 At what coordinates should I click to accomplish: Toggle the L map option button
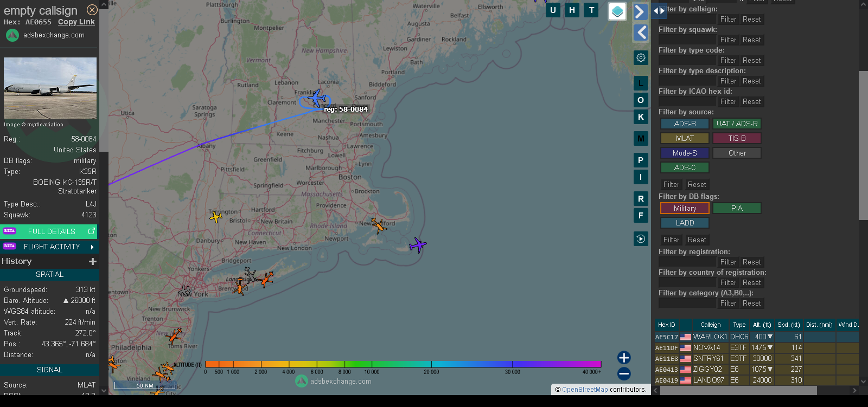point(641,83)
